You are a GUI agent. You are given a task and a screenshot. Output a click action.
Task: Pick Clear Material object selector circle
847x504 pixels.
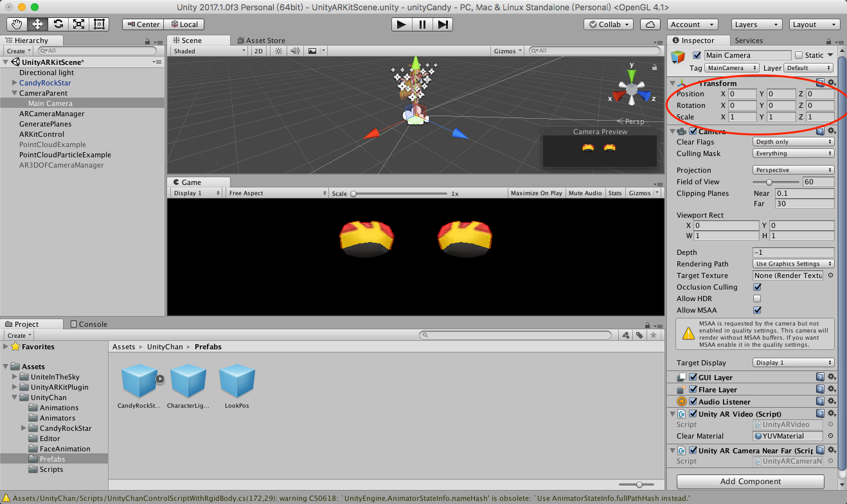point(830,436)
